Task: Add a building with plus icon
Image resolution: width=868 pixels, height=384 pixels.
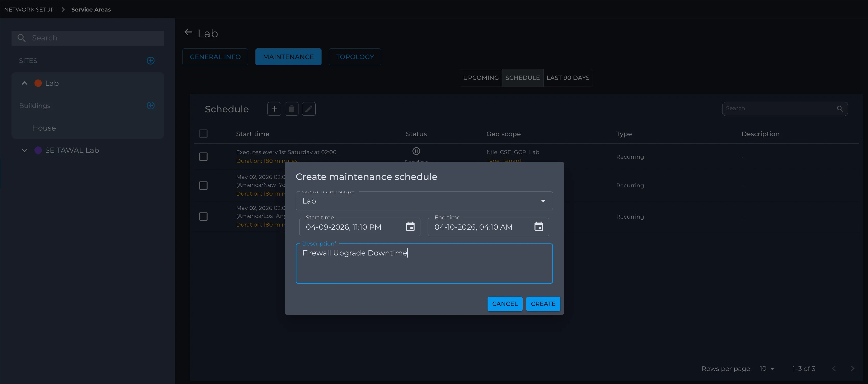Action: 151,105
